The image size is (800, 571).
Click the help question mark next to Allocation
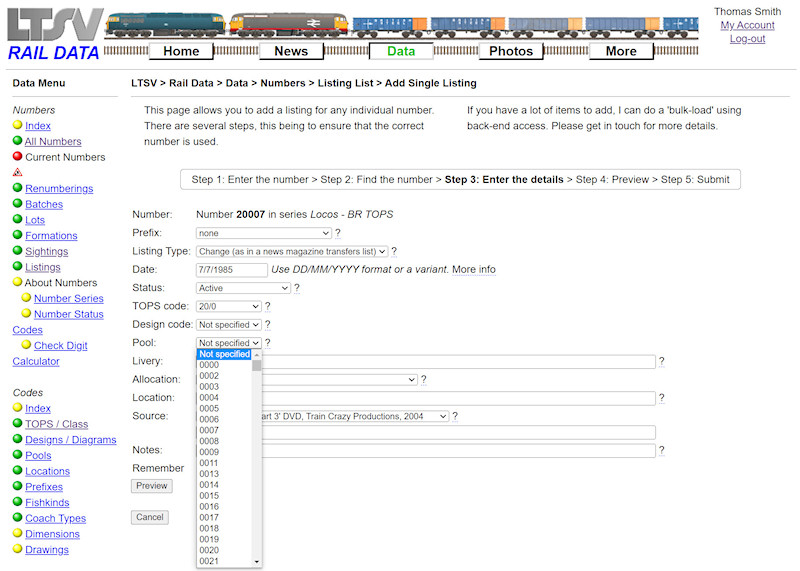tap(423, 380)
